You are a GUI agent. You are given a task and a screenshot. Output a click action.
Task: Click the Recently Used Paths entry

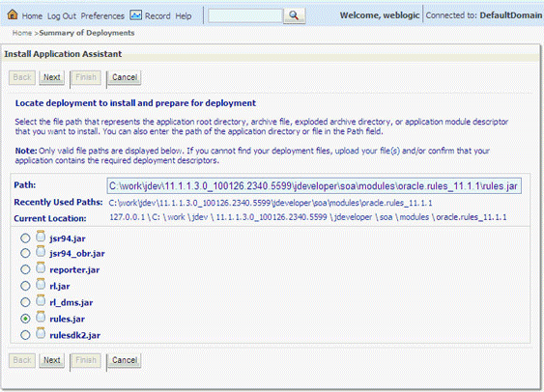pos(271,203)
